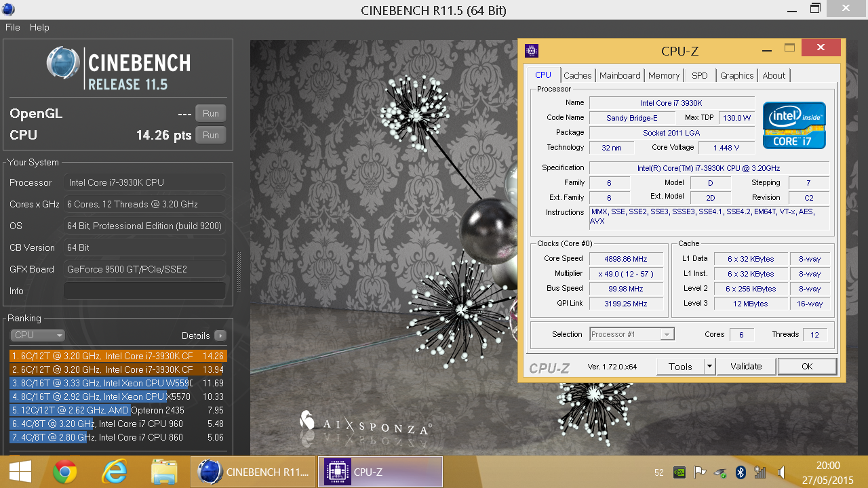
Task: Click the Level 3 cache value 12 MBytes
Action: pyautogui.click(x=751, y=304)
